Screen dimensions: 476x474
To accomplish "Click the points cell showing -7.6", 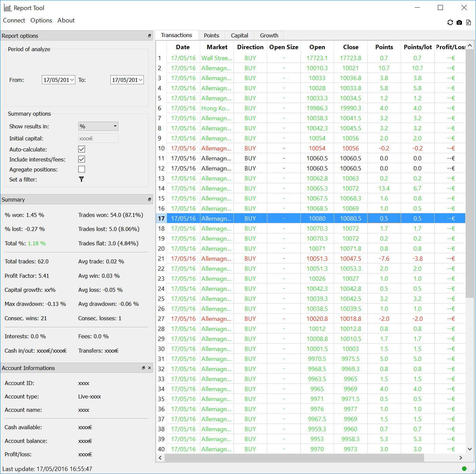I will pos(384,259).
